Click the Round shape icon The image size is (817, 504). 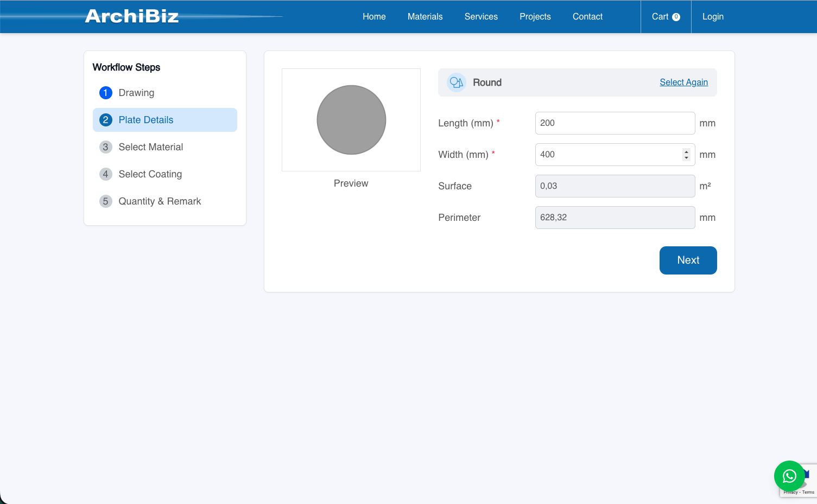click(x=456, y=82)
